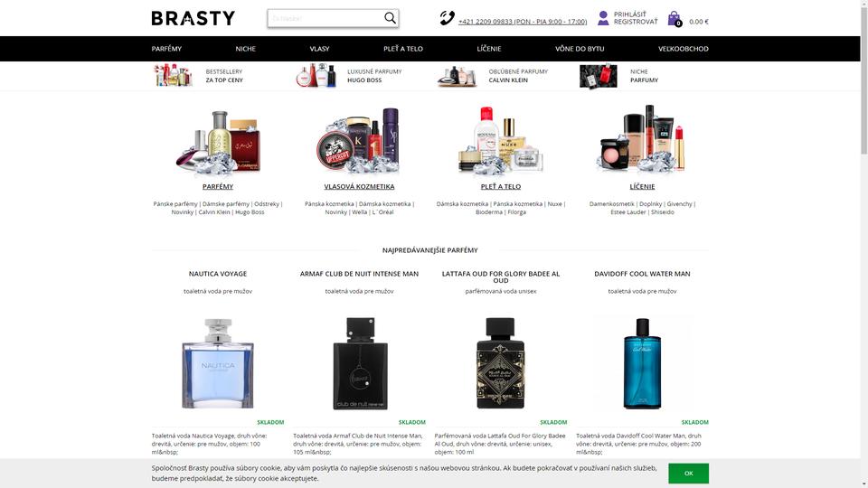The height and width of the screenshot is (488, 868).
Task: Open the Veľkoobchod menu item
Action: (684, 49)
